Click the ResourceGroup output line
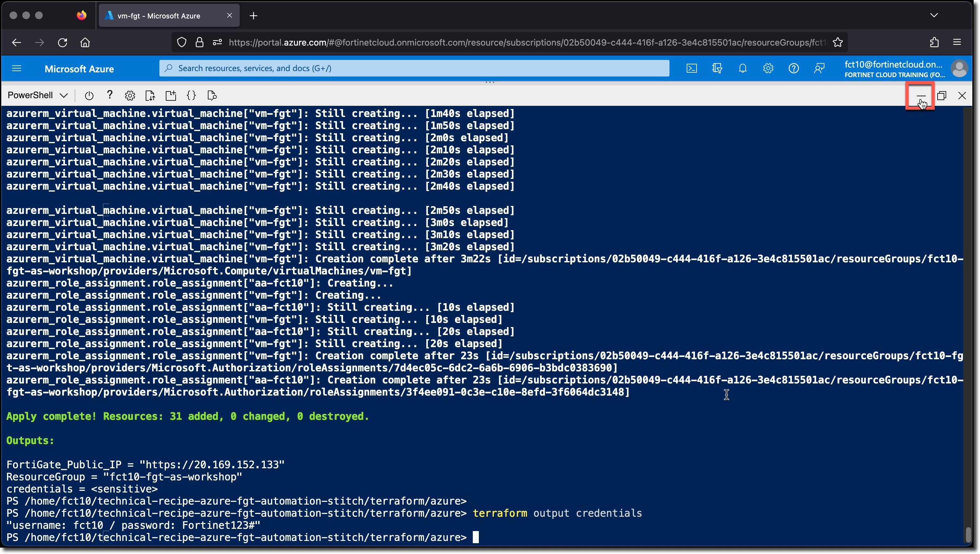The width and height of the screenshot is (980, 554). point(124,477)
